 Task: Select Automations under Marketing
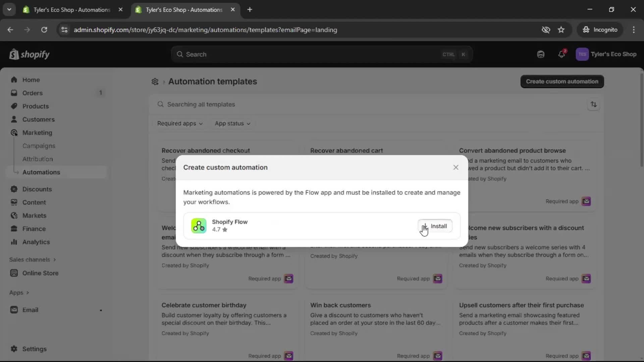pos(41,172)
